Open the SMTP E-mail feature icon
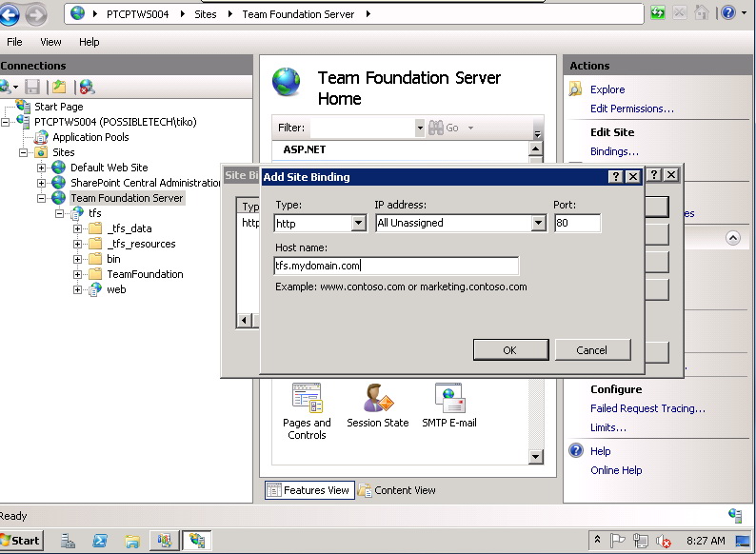Image resolution: width=756 pixels, height=554 pixels. 449,398
